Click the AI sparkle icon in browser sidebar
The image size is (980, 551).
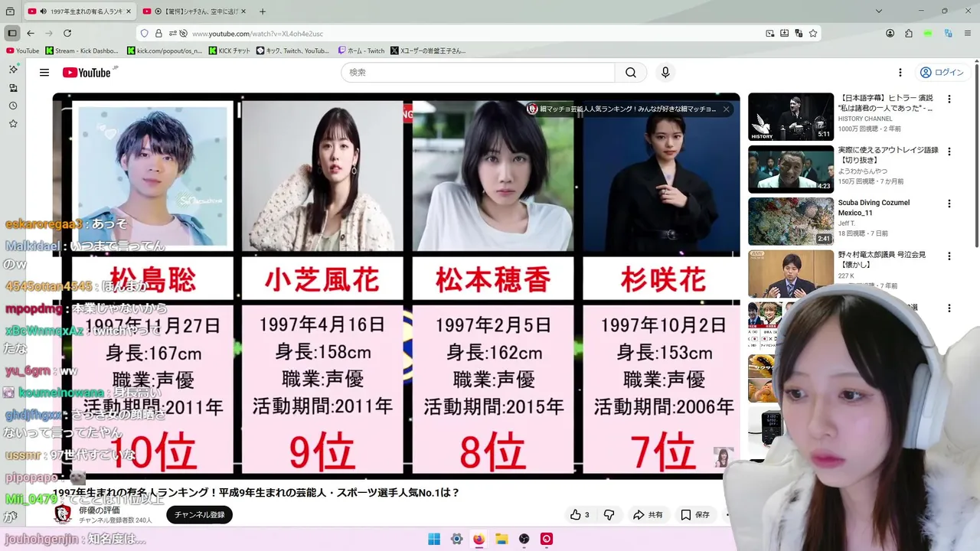(13, 69)
